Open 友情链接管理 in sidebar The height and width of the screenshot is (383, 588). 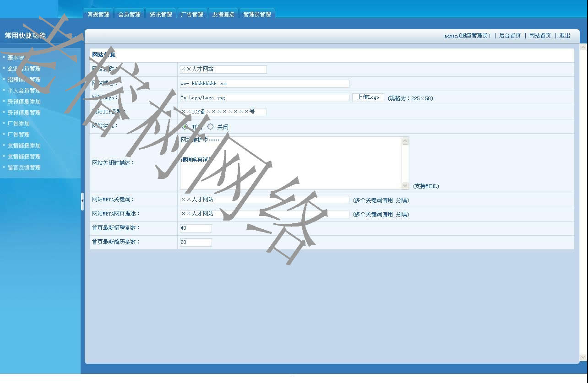pyautogui.click(x=24, y=156)
